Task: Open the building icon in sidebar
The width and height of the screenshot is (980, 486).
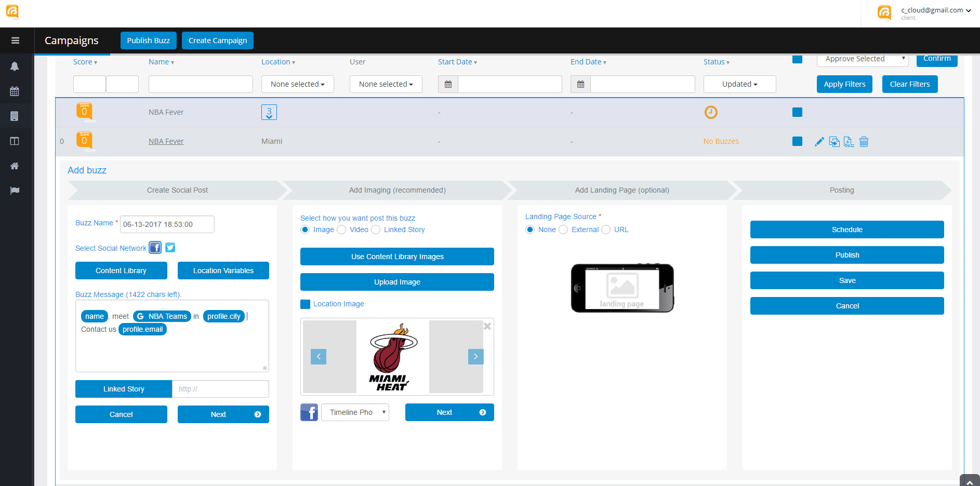Action: tap(15, 116)
